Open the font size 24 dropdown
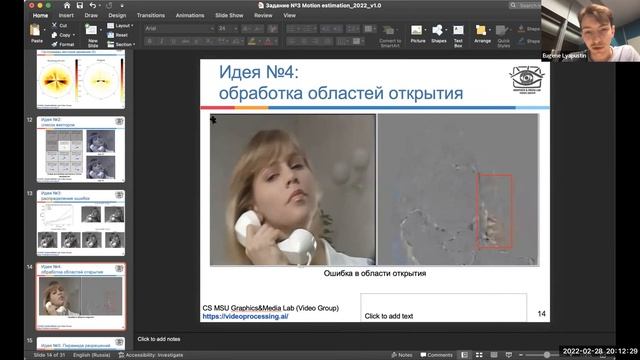 click(236, 29)
